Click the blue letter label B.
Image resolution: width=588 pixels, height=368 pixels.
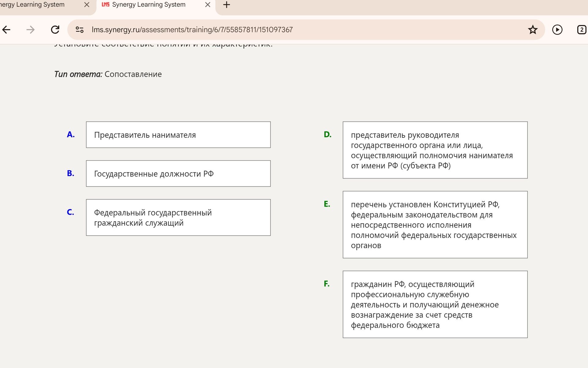pyautogui.click(x=71, y=174)
